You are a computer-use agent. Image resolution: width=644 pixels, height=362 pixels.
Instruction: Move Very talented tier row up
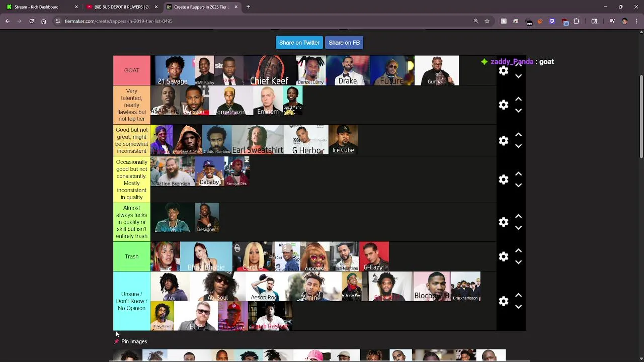coord(518,99)
